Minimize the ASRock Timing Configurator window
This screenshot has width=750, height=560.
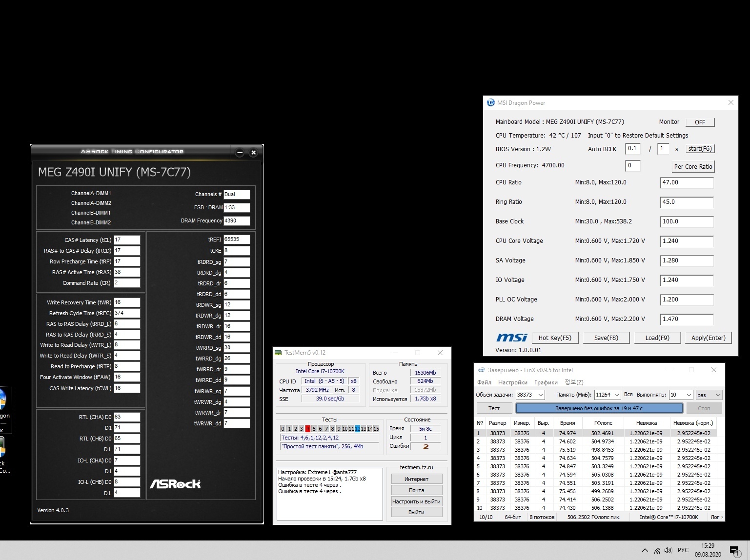240,152
